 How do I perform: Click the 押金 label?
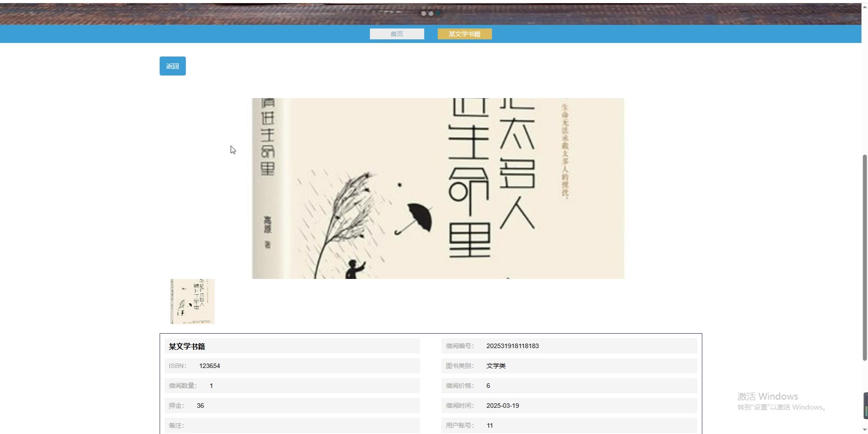(176, 406)
